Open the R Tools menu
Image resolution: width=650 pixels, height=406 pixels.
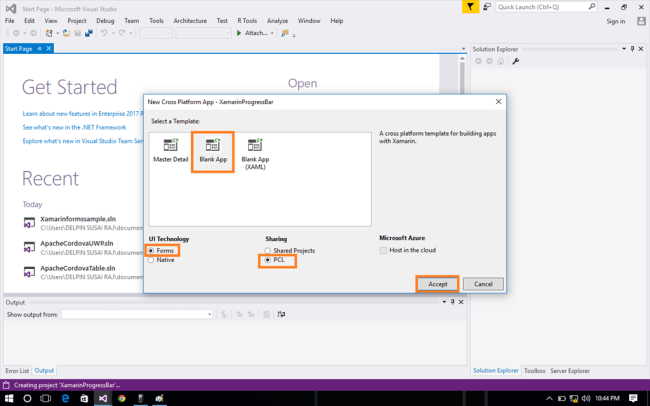tap(247, 21)
